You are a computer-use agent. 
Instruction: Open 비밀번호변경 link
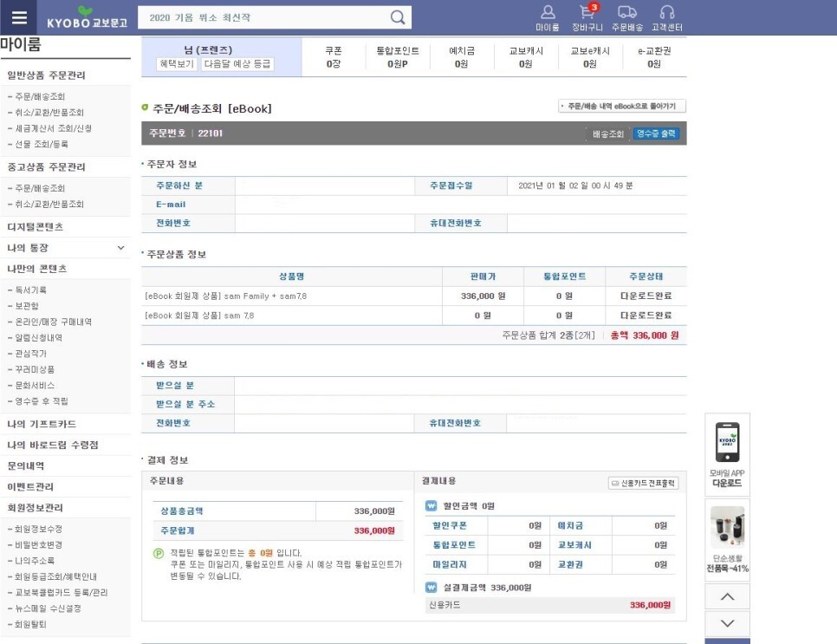(38, 545)
